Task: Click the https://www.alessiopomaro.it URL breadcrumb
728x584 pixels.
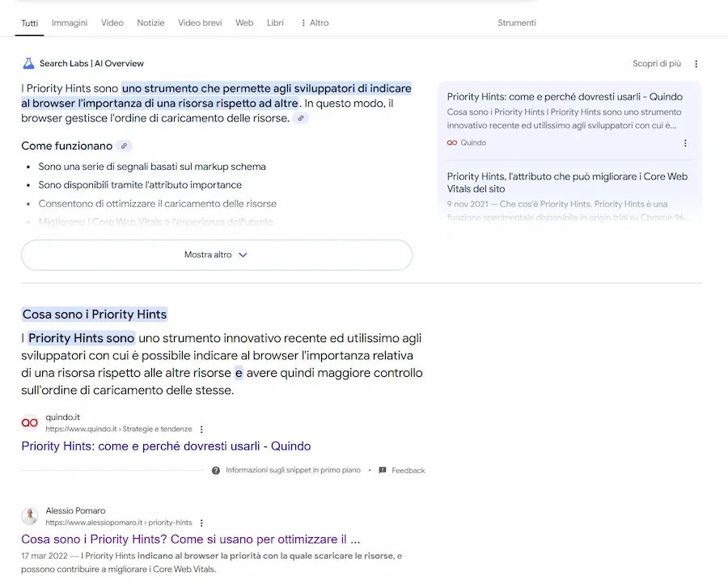Action: click(119, 523)
